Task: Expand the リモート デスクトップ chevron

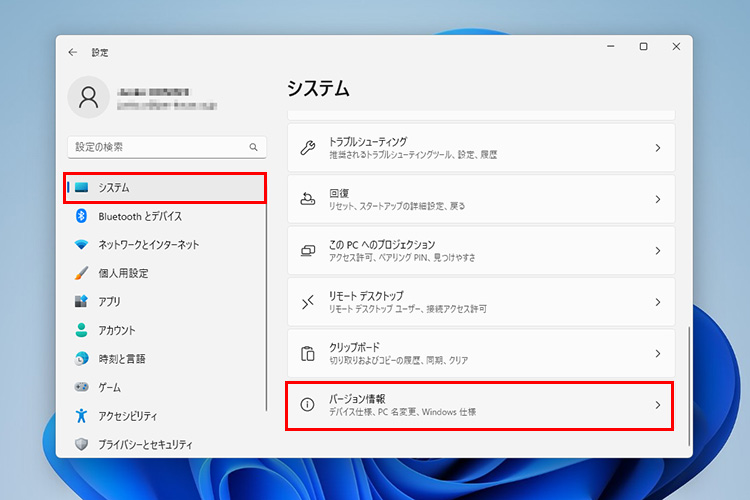Action: tap(657, 302)
